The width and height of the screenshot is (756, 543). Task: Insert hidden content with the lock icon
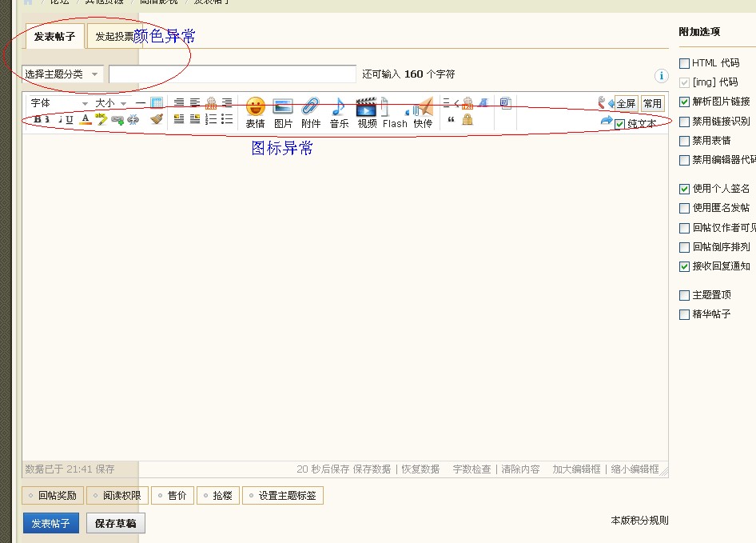point(468,119)
